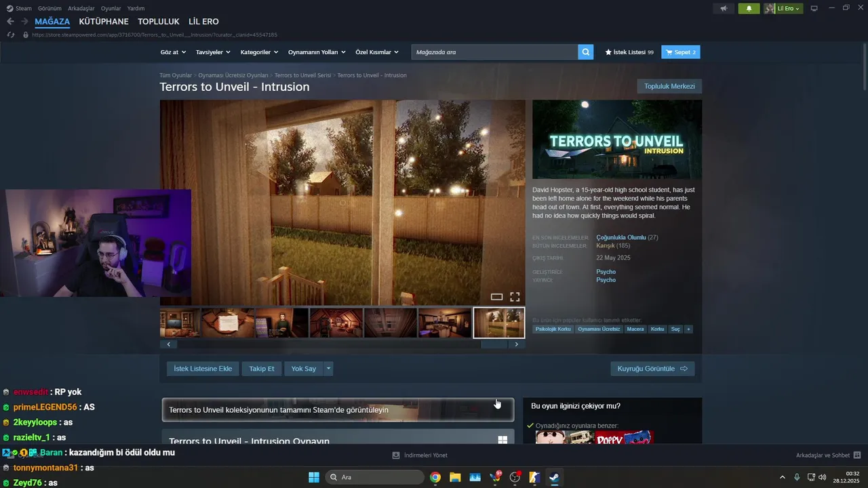This screenshot has width=868, height=488.
Task: Click the Windows taskbar Ara search box
Action: point(375,477)
